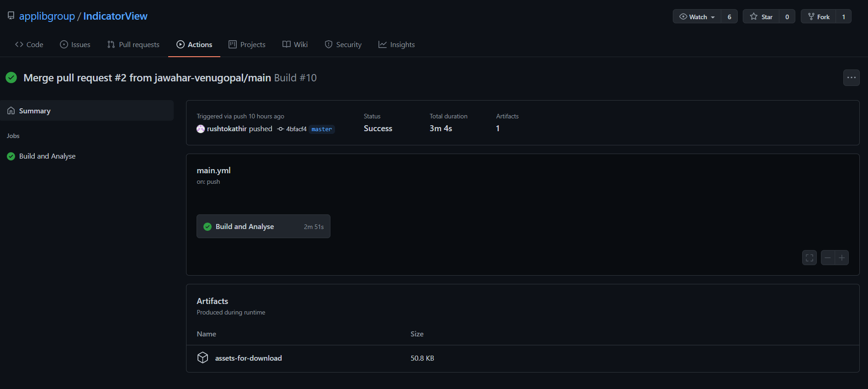This screenshot has width=868, height=389.
Task: Click the 50.8 KB size value
Action: [x=422, y=358]
